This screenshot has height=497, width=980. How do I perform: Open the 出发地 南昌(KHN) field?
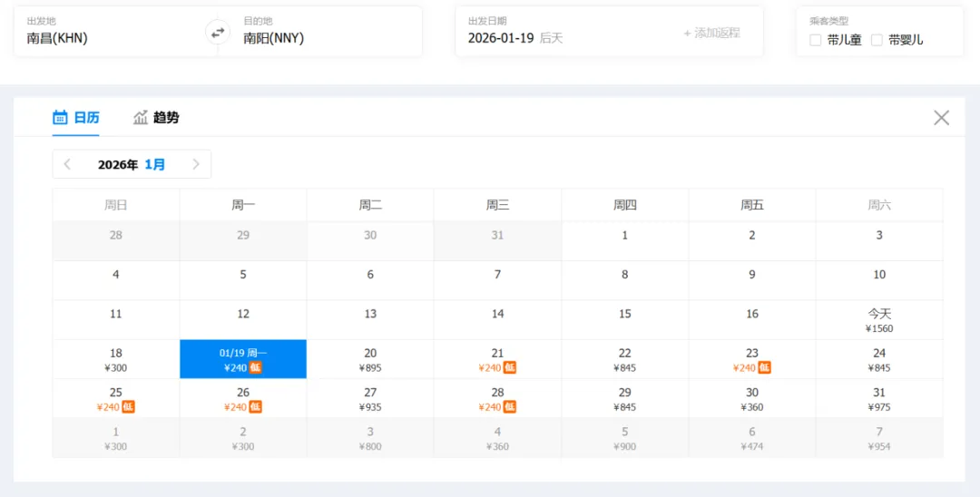pos(115,31)
